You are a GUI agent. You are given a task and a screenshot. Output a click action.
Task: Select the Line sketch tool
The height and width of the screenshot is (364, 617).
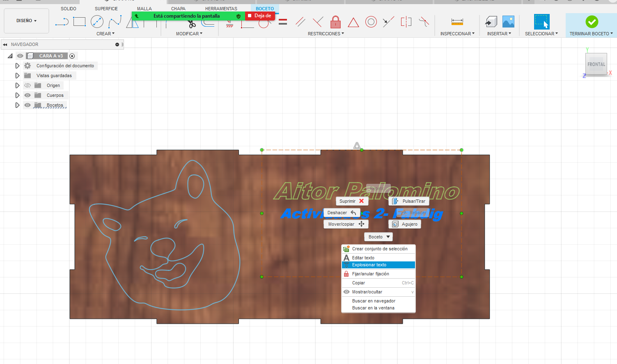[62, 22]
